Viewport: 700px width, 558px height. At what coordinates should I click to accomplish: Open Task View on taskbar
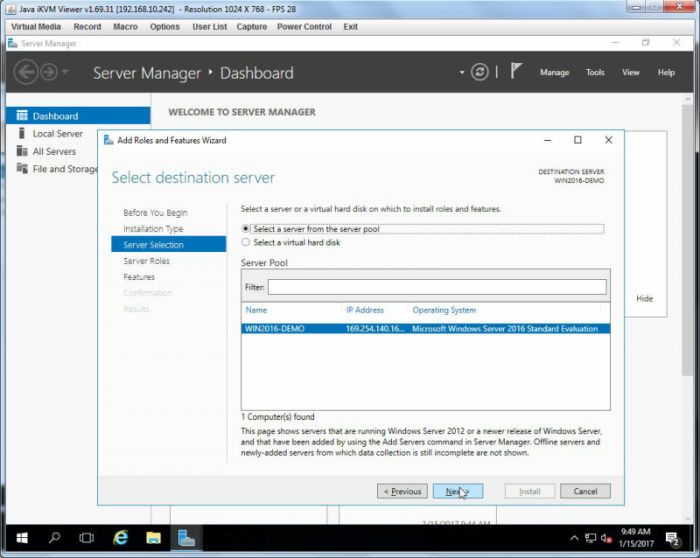click(87, 538)
